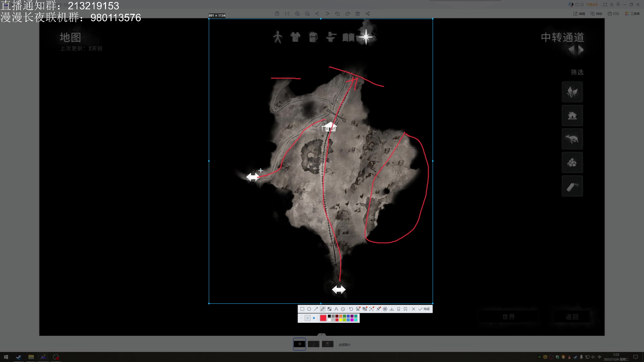Image resolution: width=644 pixels, height=362 pixels.
Task: Collapse the thumbnail strip handle
Action: pos(321,334)
